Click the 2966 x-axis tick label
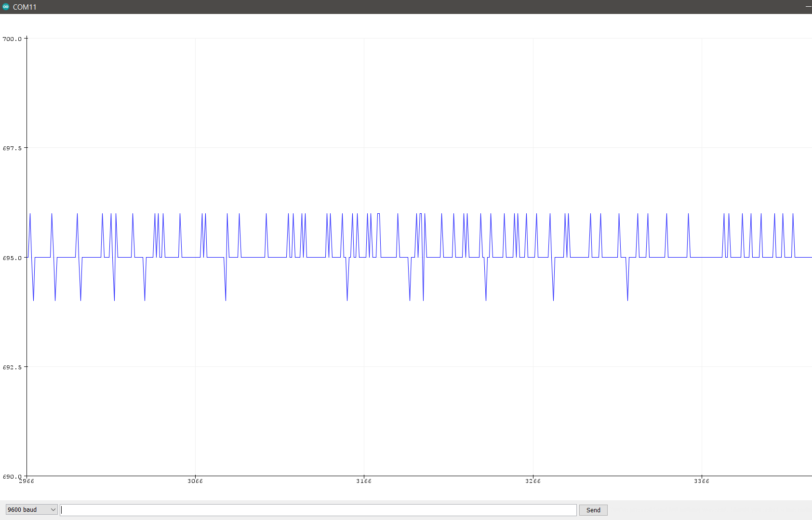The height and width of the screenshot is (520, 812). coord(26,481)
